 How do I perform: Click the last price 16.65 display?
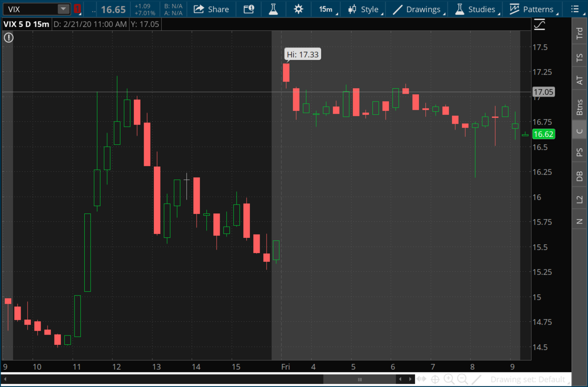(114, 9)
